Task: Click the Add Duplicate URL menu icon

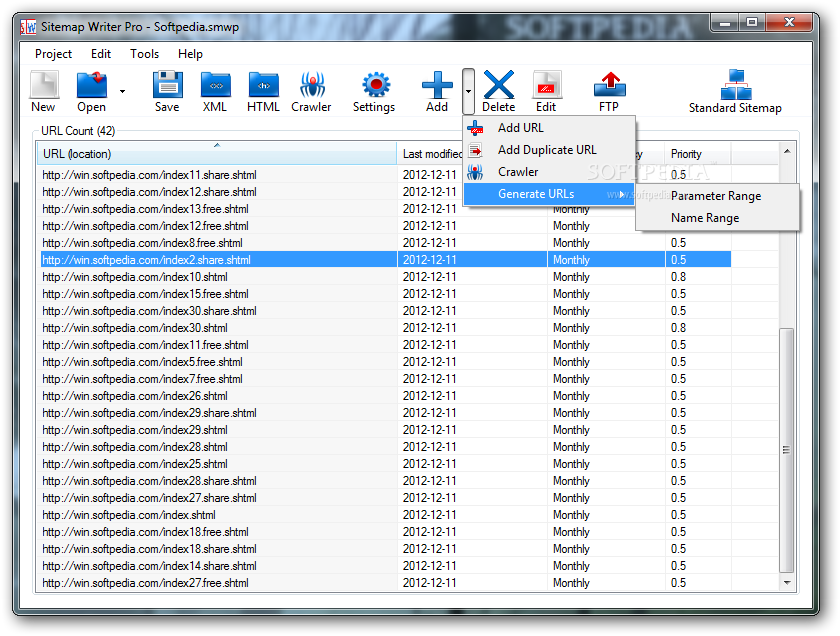Action: (475, 150)
